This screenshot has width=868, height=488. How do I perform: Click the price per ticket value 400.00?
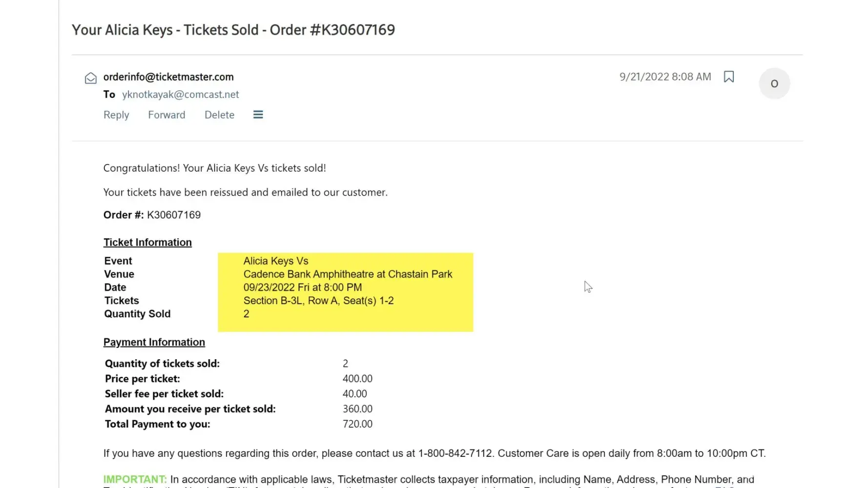pos(357,379)
